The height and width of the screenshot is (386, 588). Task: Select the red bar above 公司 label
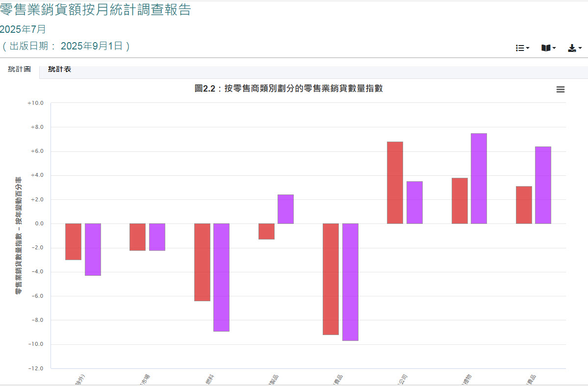click(x=395, y=183)
